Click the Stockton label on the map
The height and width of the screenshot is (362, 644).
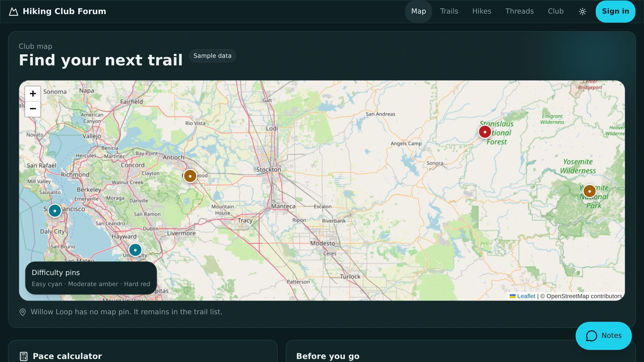pos(269,170)
